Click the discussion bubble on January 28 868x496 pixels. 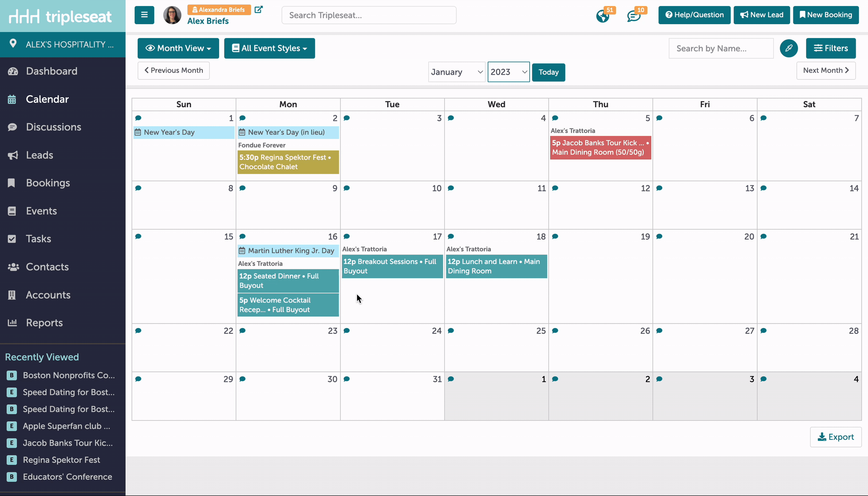(764, 330)
